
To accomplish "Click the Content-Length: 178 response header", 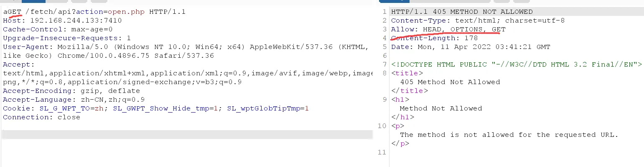I will 434,38.
